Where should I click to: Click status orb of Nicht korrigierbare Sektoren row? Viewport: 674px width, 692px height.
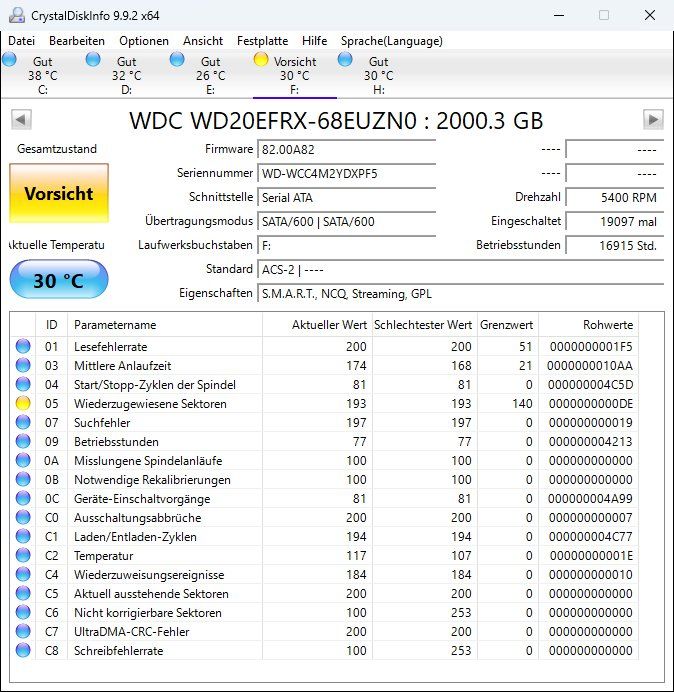pos(23,612)
